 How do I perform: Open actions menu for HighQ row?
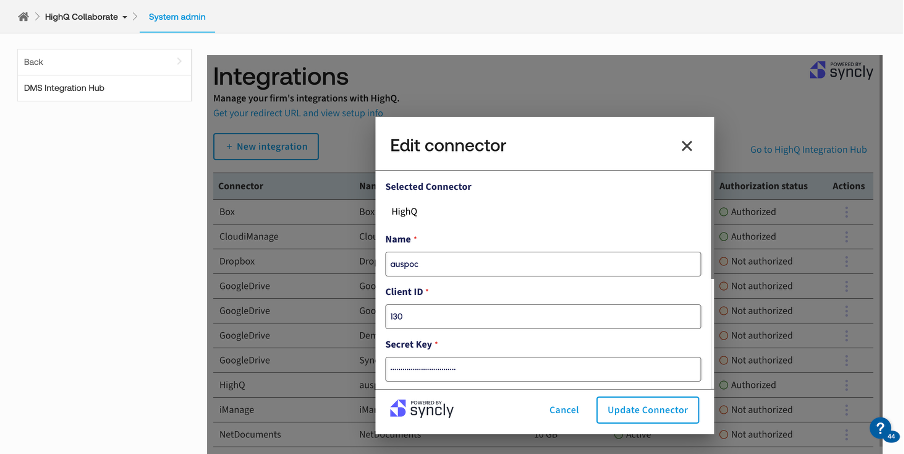(846, 385)
